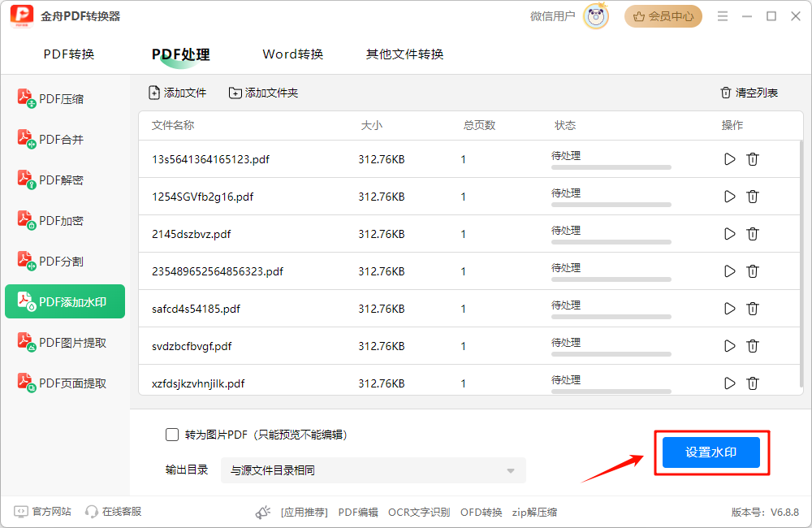This screenshot has height=528, width=812.
Task: Switch to the PDF转换 tab
Action: [69, 54]
